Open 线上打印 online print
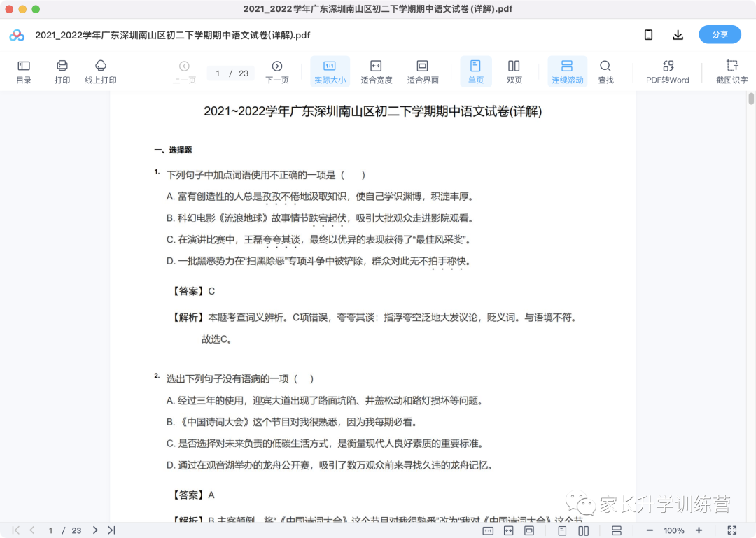756x538 pixels. (101, 71)
